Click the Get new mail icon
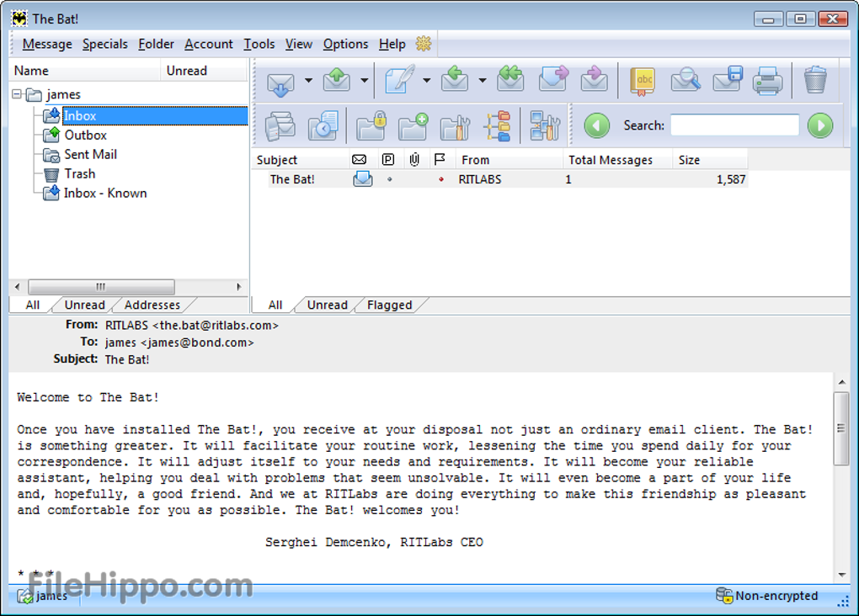This screenshot has width=859, height=616. [280, 81]
